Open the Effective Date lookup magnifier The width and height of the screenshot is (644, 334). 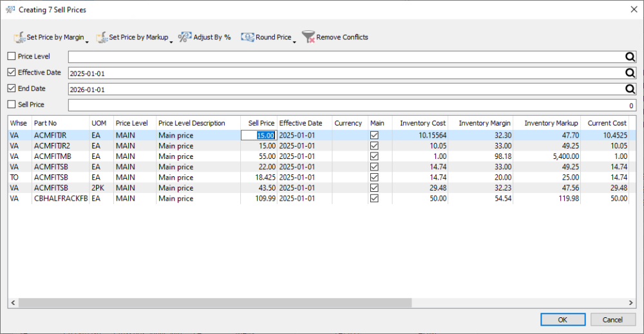[x=630, y=73]
